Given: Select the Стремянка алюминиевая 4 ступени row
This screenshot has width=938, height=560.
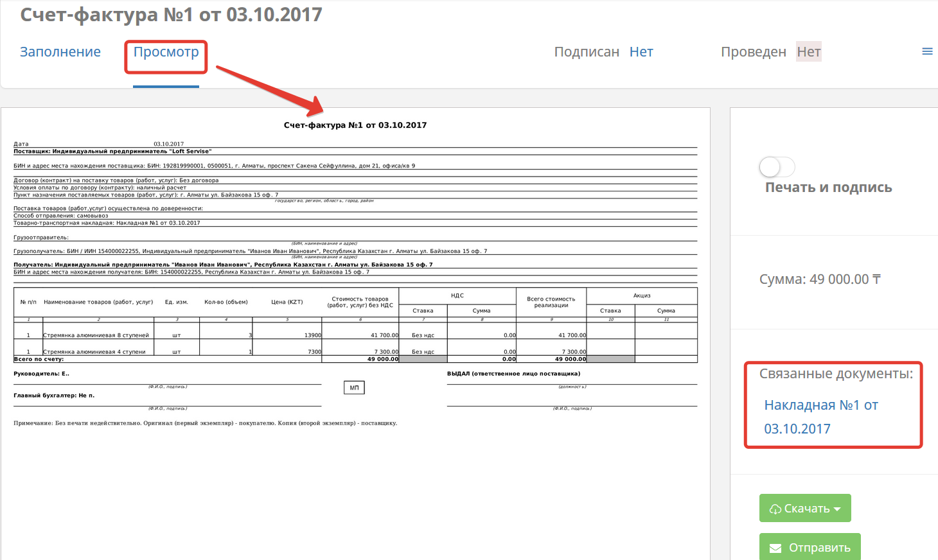Looking at the screenshot, I should tap(94, 352).
